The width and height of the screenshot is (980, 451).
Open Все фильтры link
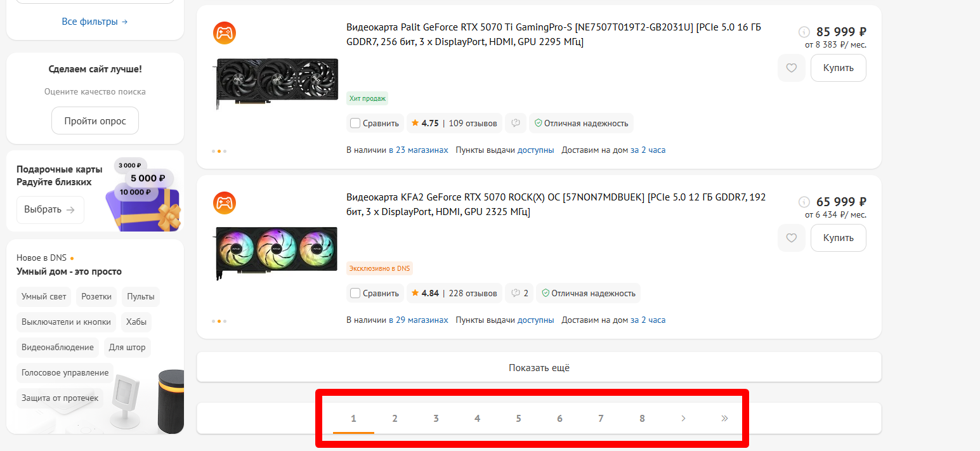tap(95, 22)
